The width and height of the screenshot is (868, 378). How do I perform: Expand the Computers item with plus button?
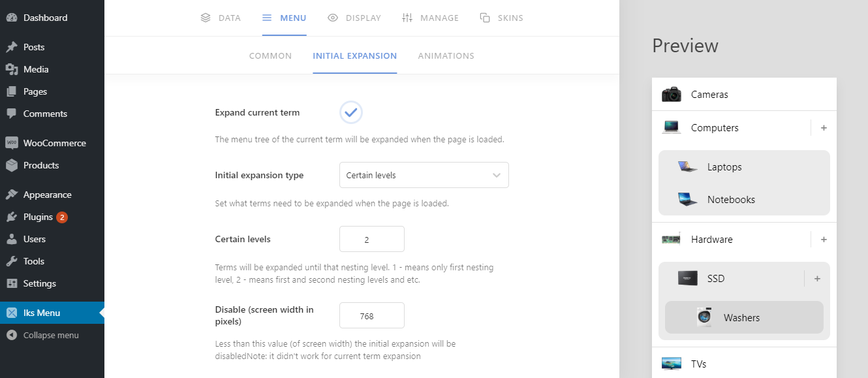pos(824,128)
